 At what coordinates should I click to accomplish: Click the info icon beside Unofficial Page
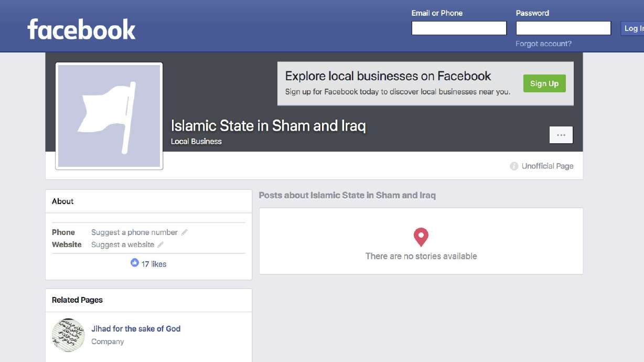(x=513, y=166)
